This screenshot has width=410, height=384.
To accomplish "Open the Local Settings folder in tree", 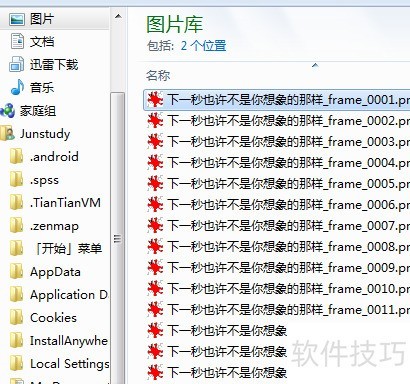I will pyautogui.click(x=69, y=364).
